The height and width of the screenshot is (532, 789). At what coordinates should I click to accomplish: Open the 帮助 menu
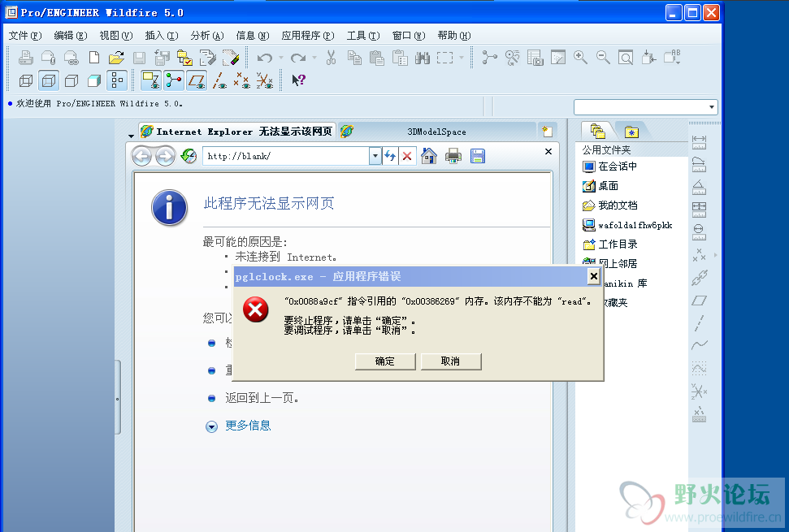coord(454,36)
